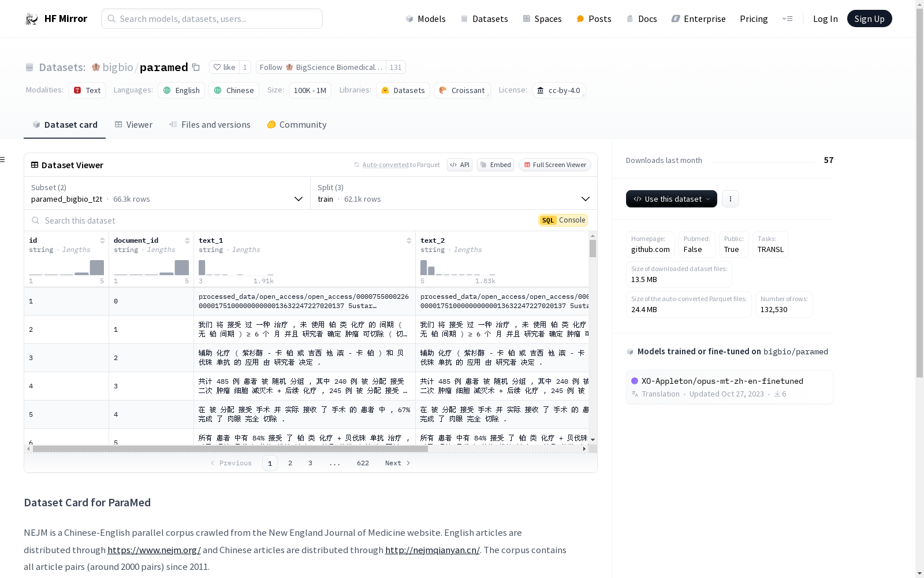
Task: Open the Embed option for the viewer
Action: point(495,165)
